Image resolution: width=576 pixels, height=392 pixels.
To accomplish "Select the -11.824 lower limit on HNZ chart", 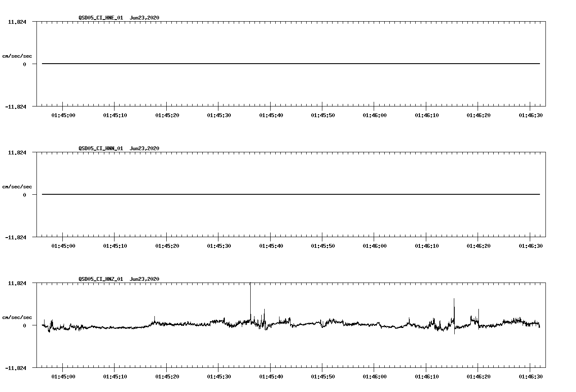I will coord(16,368).
